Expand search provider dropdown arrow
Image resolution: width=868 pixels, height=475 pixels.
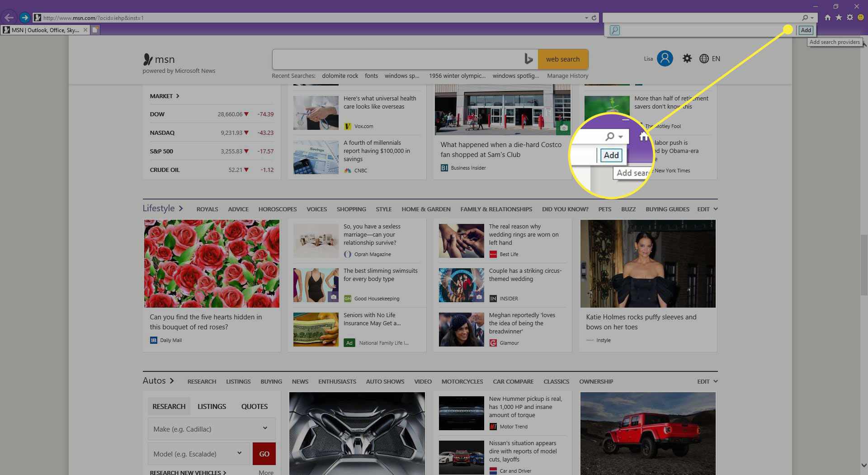[812, 18]
